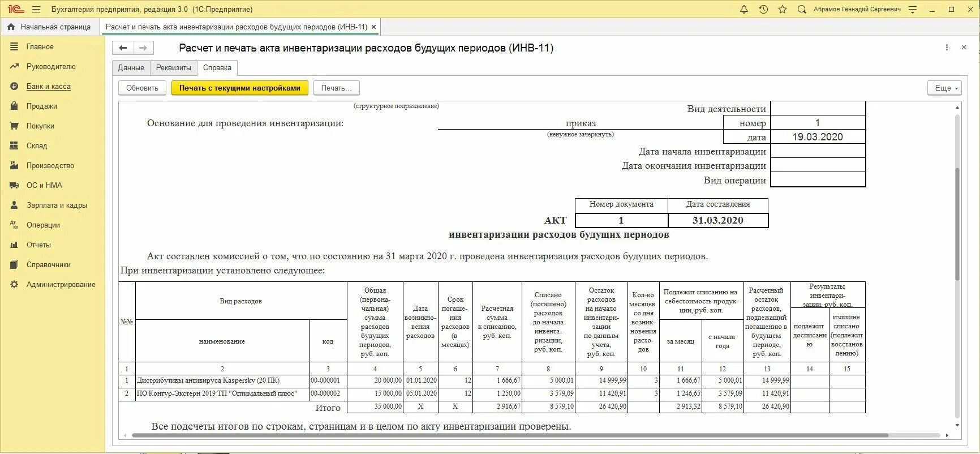Switch to the Данные tab

point(131,67)
